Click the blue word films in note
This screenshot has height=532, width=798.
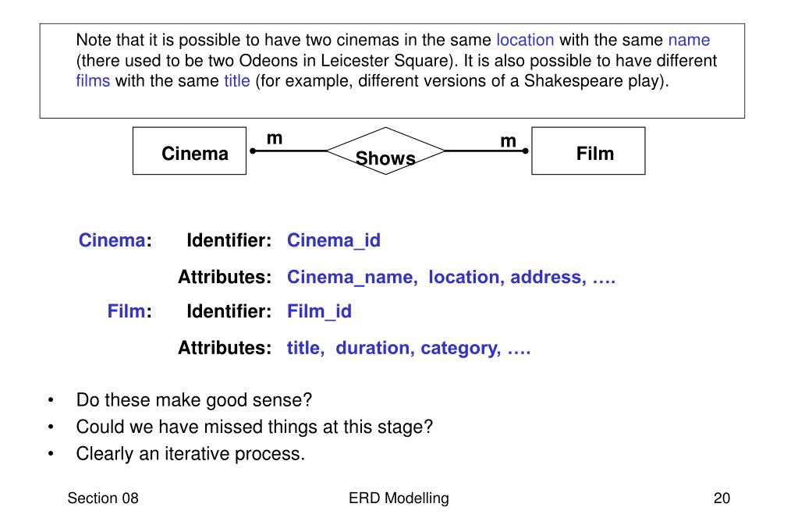pos(93,80)
